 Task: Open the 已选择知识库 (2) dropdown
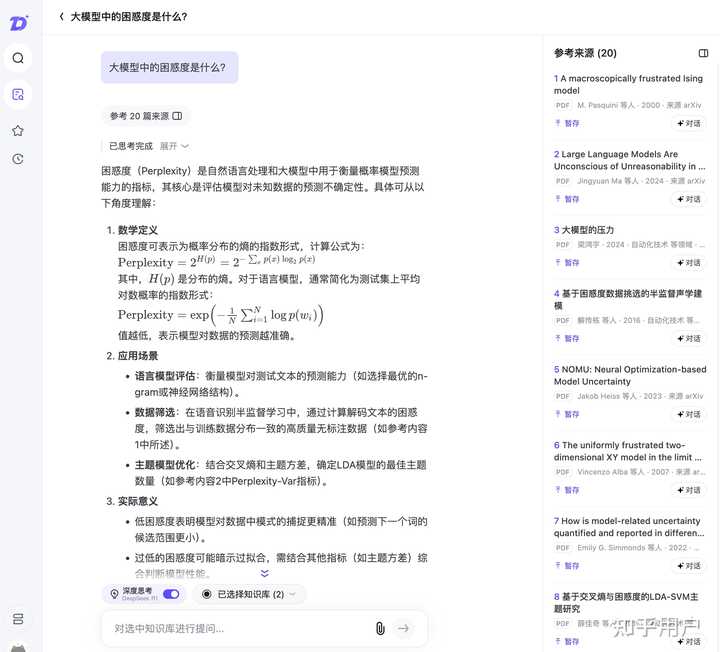249,594
